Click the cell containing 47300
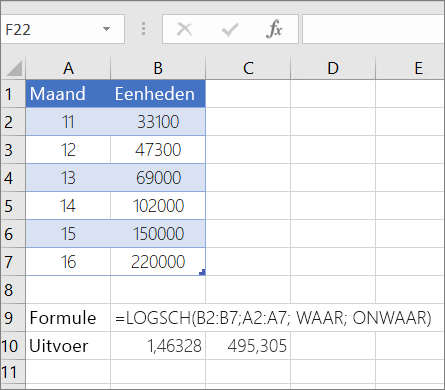Viewport: 445px width, 390px height. [x=158, y=150]
